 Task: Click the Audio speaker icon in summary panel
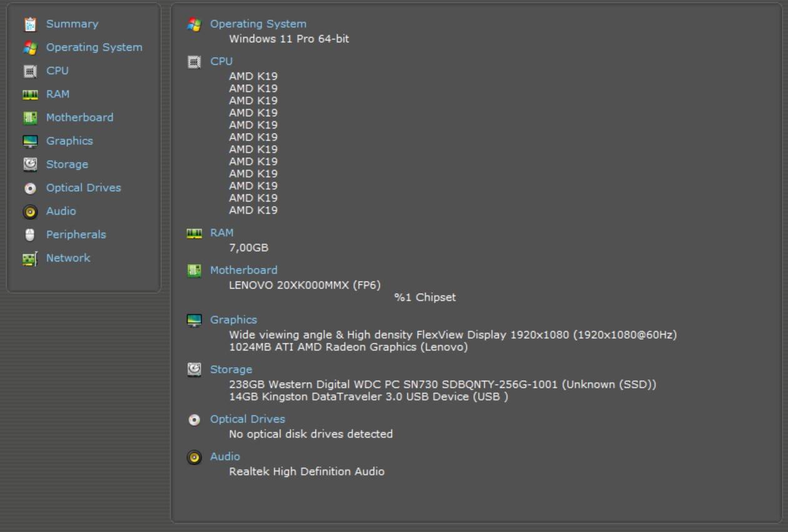[x=194, y=457]
